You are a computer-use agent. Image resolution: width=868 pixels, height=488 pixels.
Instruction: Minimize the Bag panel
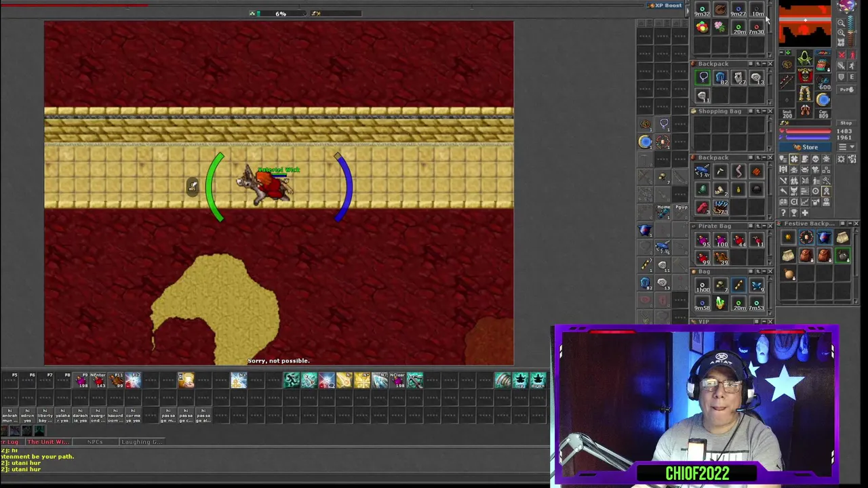764,271
